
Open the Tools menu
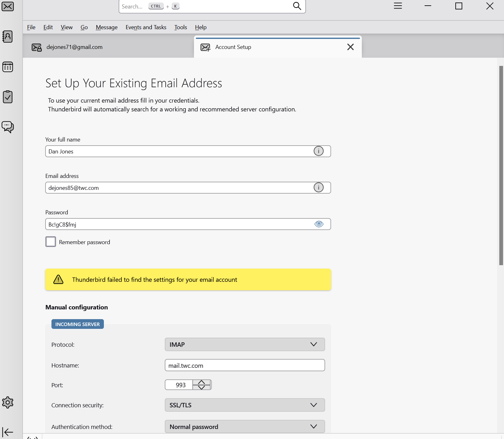[x=181, y=27]
